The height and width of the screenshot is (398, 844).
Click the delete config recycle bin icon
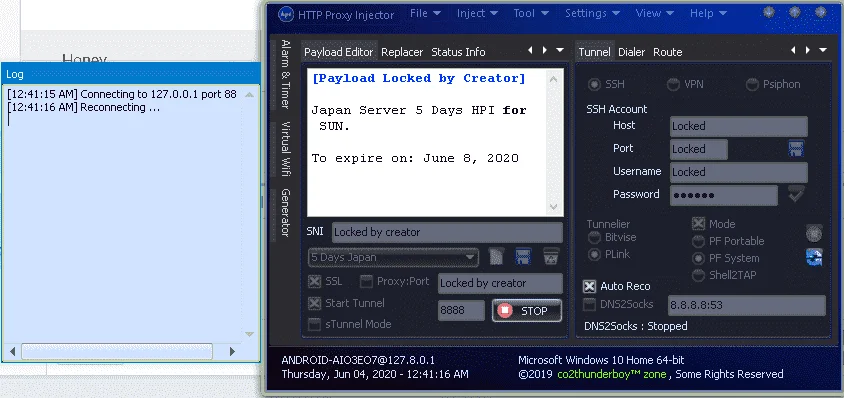[551, 257]
